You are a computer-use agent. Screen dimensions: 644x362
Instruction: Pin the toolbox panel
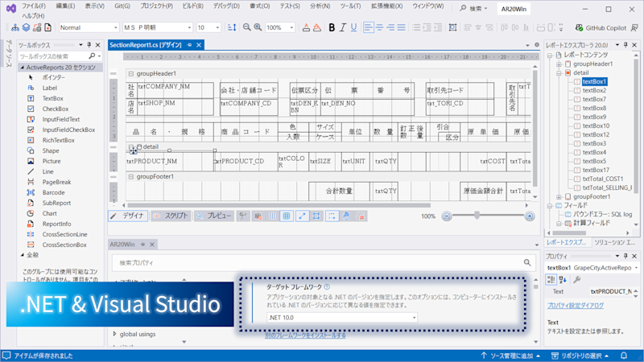(x=89, y=45)
